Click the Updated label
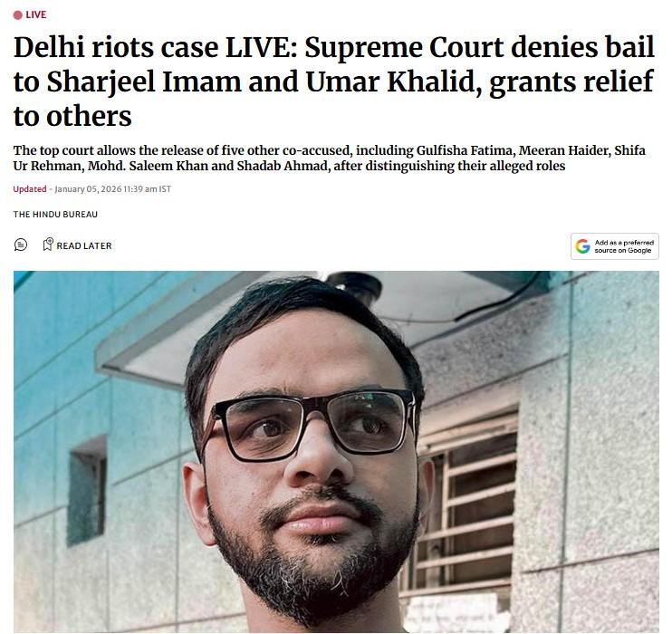This screenshot has width=672, height=634. tap(30, 189)
